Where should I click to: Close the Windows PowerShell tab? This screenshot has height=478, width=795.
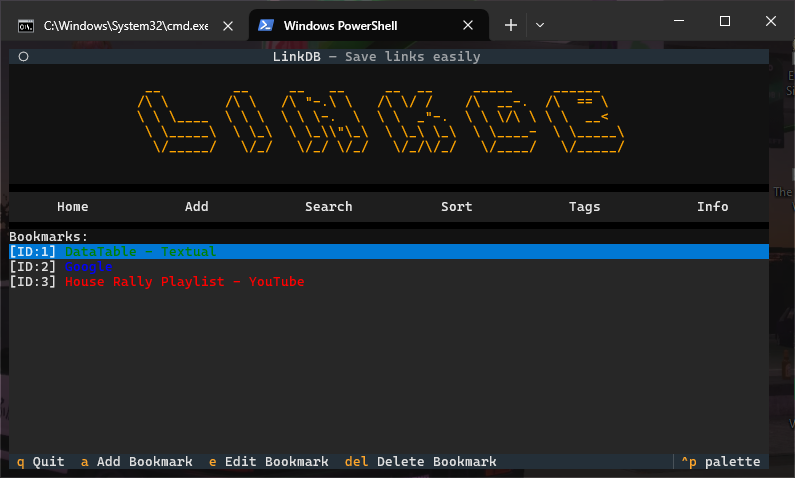(468, 25)
